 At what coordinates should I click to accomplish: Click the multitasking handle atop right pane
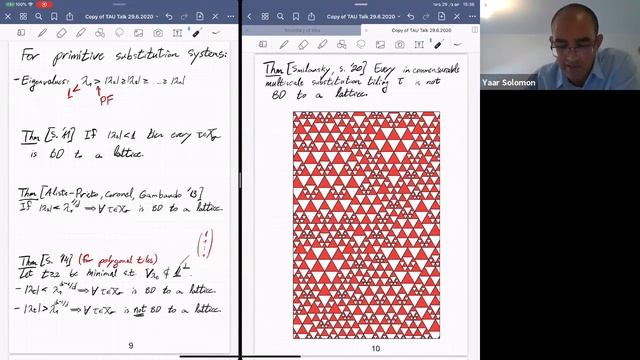tap(361, 4)
